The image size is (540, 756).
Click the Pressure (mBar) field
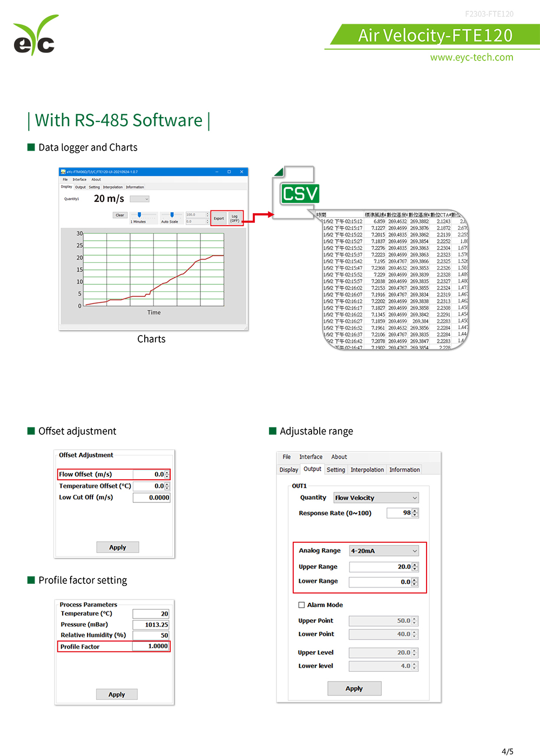151,624
